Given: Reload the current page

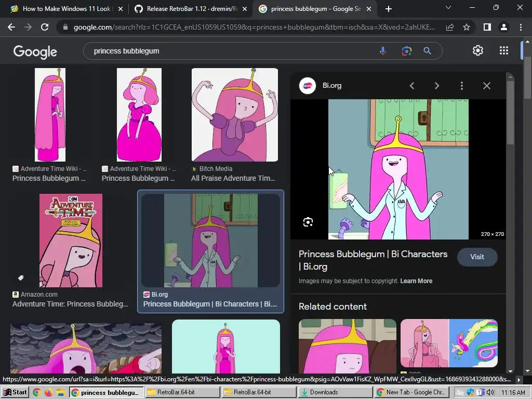Looking at the screenshot, I should point(45,27).
